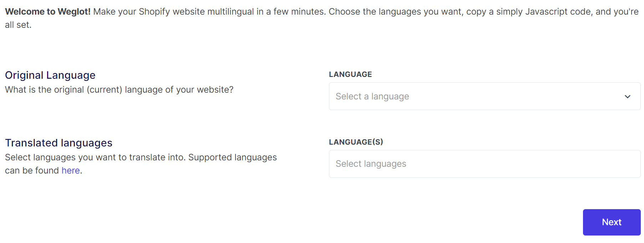Click the original website language question text
The width and height of the screenshot is (644, 243).
(119, 90)
